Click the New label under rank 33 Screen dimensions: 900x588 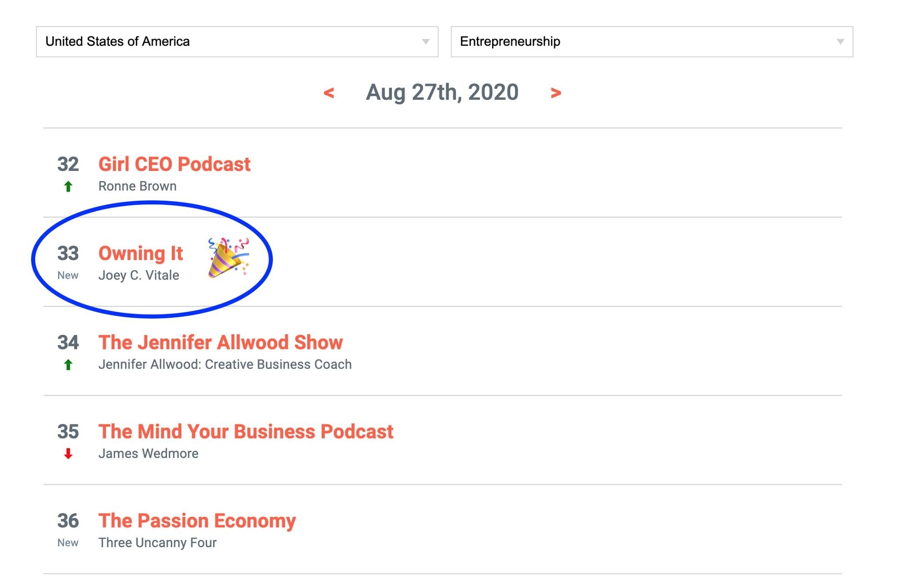[x=68, y=276]
